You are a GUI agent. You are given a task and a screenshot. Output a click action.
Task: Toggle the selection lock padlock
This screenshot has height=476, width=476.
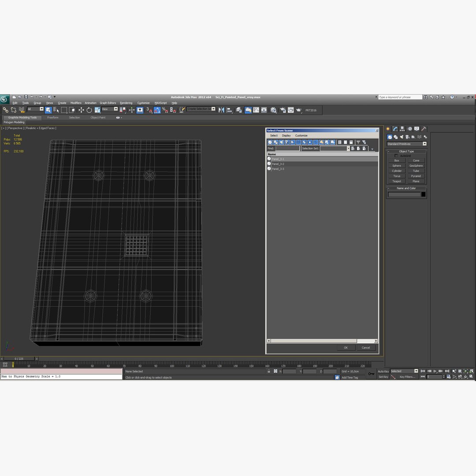click(x=269, y=371)
